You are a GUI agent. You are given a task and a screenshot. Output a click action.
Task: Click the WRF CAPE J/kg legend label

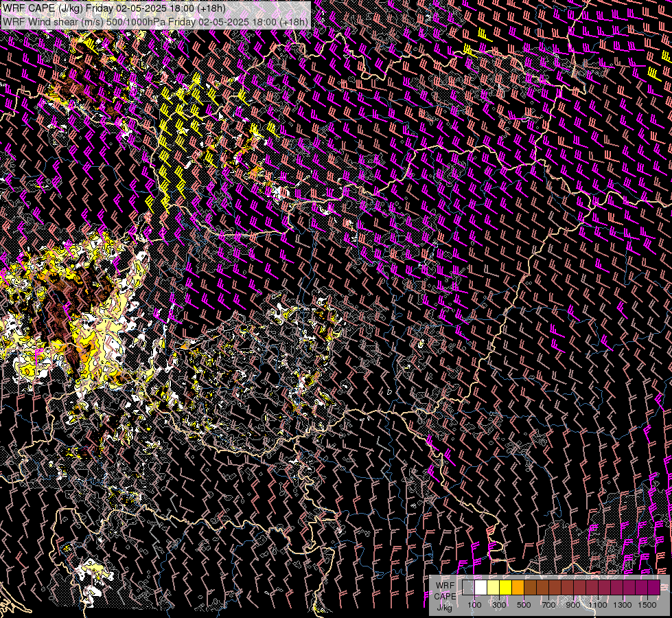click(445, 597)
